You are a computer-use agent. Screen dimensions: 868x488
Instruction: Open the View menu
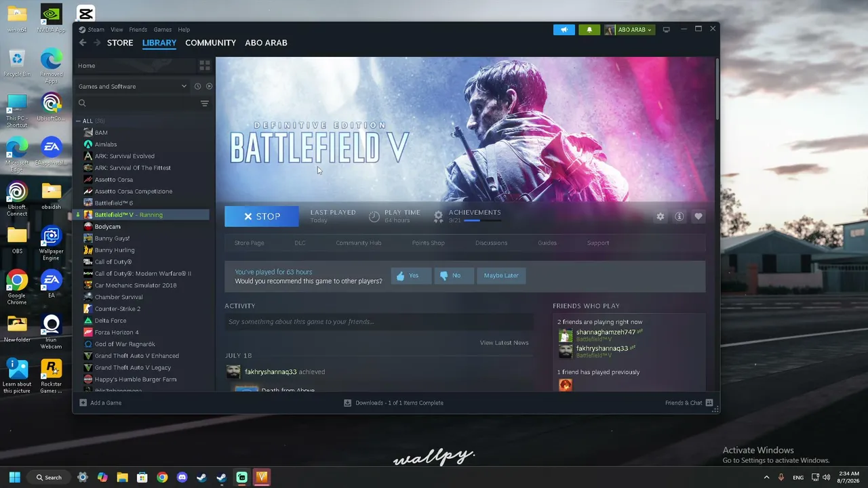tap(117, 30)
